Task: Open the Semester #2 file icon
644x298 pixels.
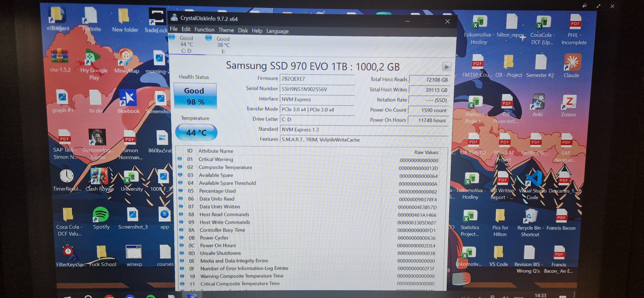Action: click(x=540, y=66)
